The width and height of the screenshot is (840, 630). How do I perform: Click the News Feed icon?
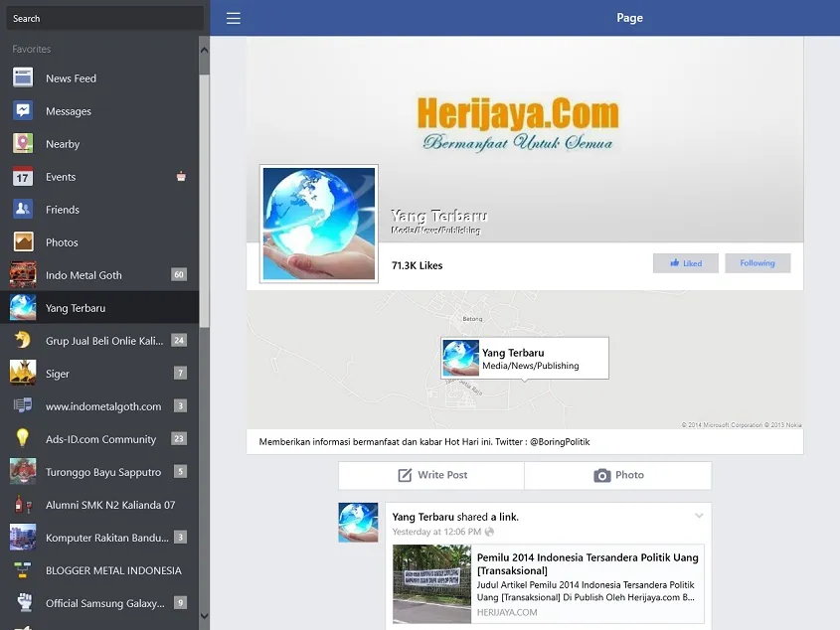[23, 79]
